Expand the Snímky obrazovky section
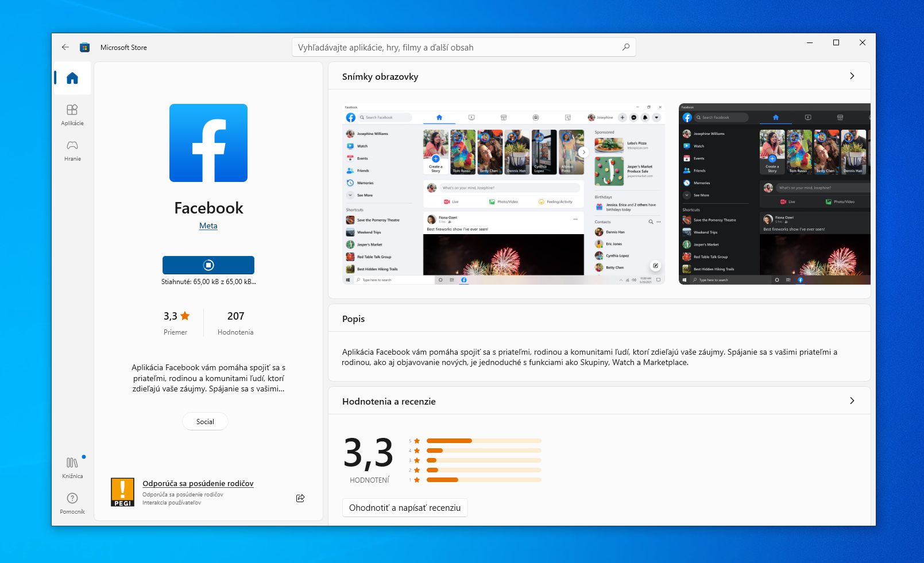The width and height of the screenshot is (924, 563). coord(852,76)
